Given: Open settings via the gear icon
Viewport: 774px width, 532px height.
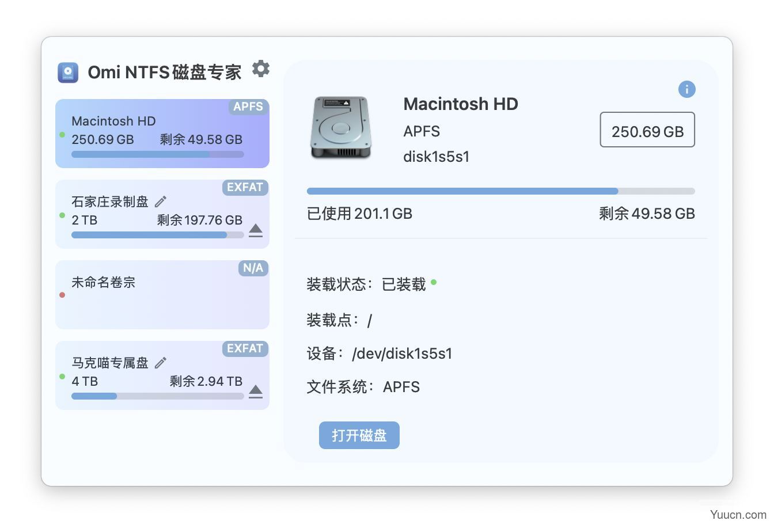Looking at the screenshot, I should (261, 69).
